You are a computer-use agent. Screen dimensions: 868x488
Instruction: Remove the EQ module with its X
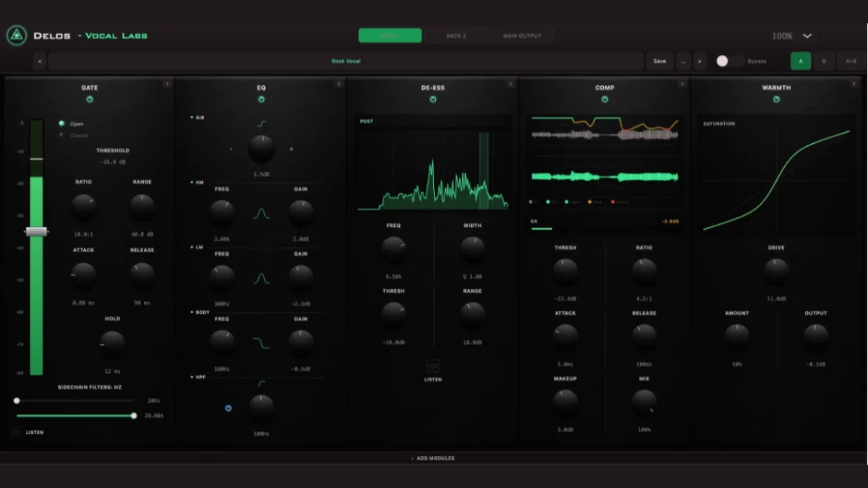pyautogui.click(x=339, y=84)
